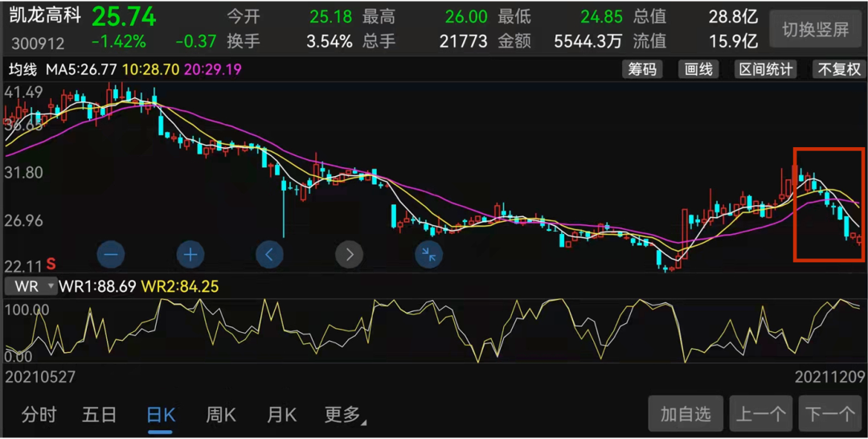868x439 pixels.
Task: Click the 切换竖屏 button
Action: tap(816, 29)
